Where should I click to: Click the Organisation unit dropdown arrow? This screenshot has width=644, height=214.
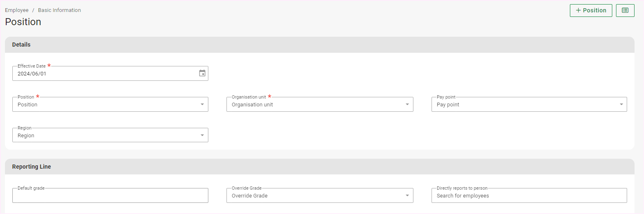click(x=407, y=104)
